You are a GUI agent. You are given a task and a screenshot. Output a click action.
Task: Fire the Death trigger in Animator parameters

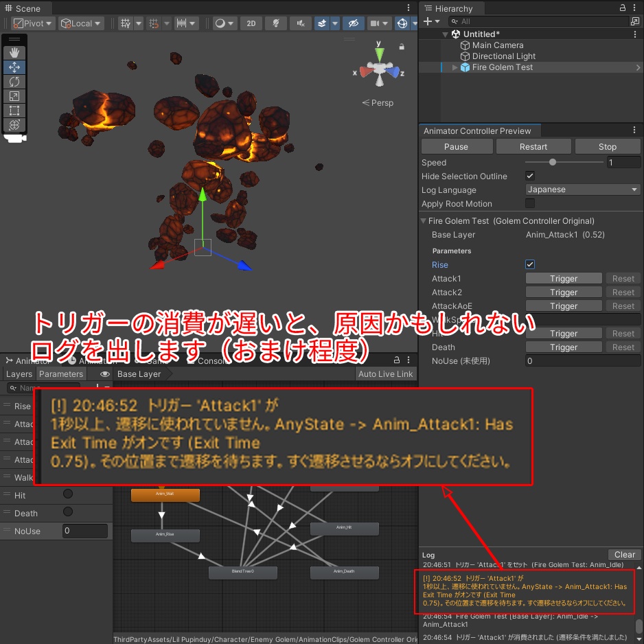point(68,511)
